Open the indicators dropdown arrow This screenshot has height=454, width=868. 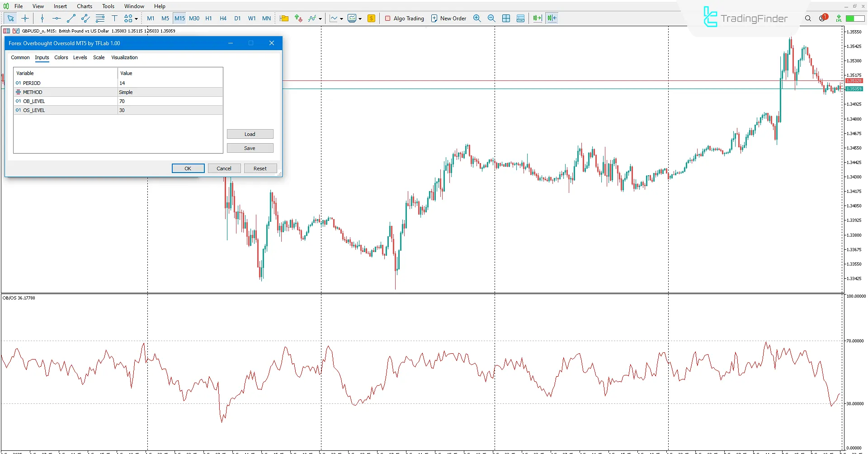[320, 19]
